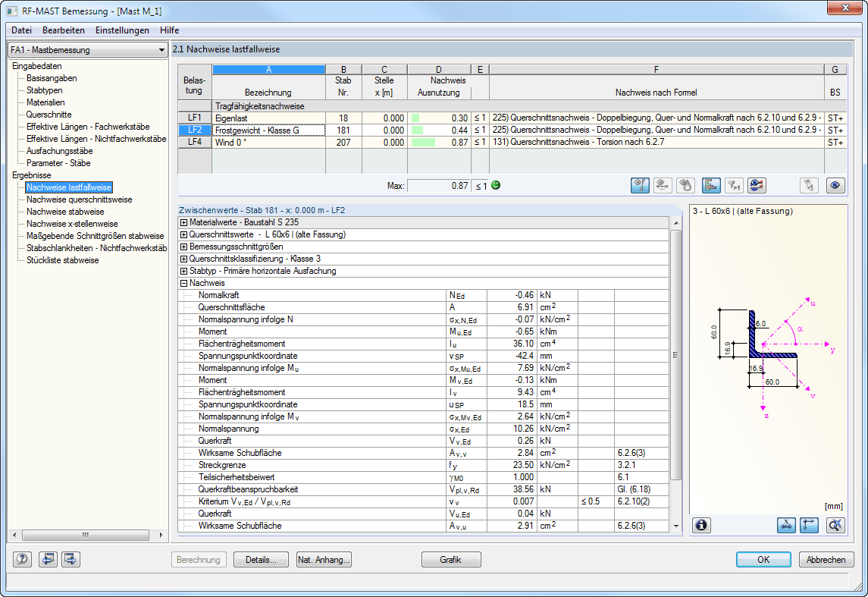Click the Wind 0 ° cell
The width and height of the screenshot is (868, 597).
point(269,143)
